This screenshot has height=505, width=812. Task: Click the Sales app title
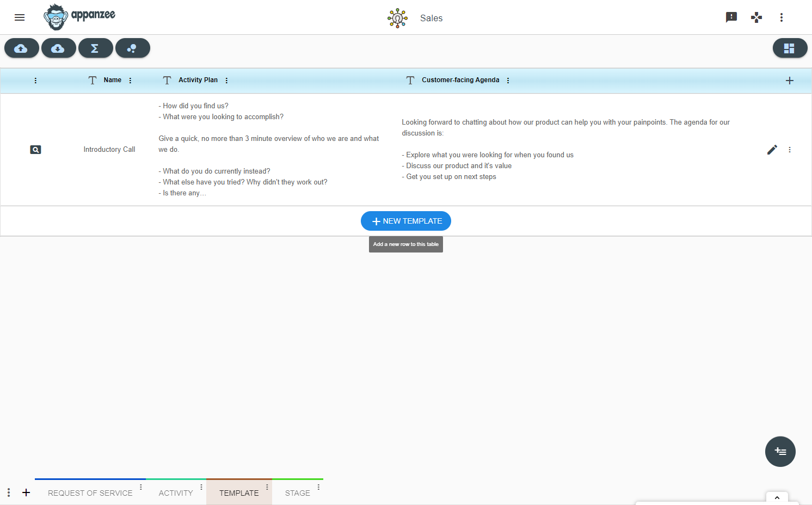[432, 18]
